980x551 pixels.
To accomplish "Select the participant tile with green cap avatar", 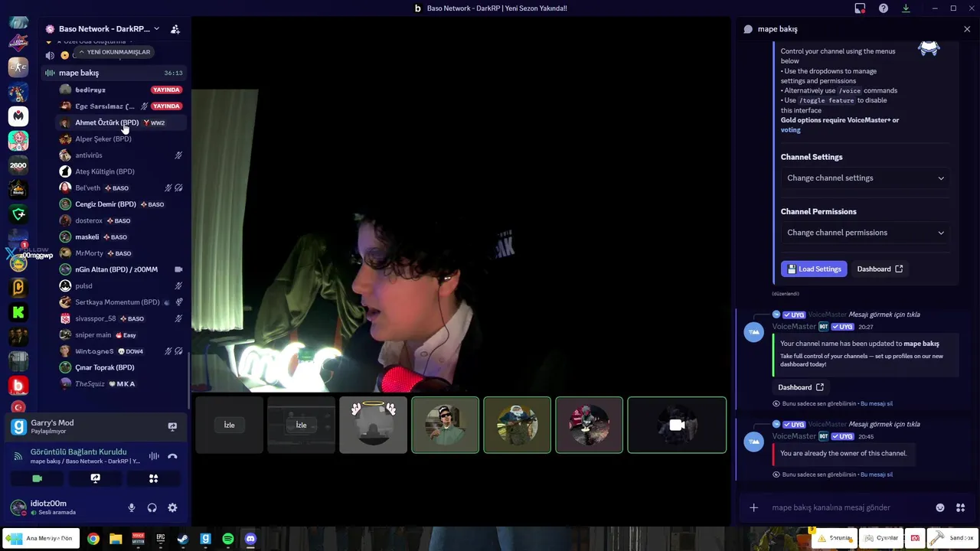I will [x=445, y=425].
